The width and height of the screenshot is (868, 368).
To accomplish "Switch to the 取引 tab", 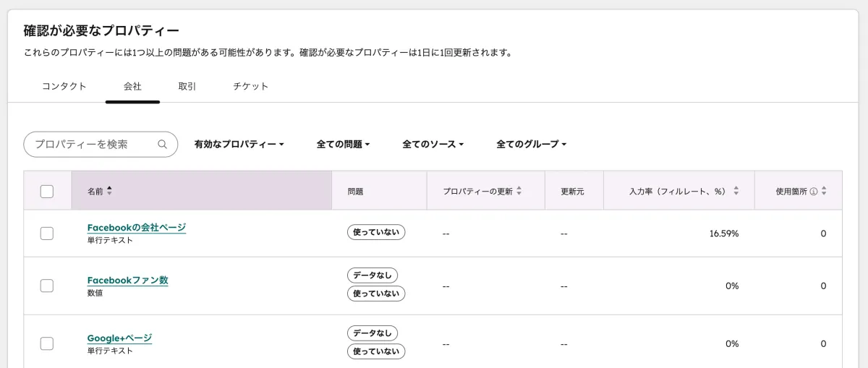I will coord(187,87).
